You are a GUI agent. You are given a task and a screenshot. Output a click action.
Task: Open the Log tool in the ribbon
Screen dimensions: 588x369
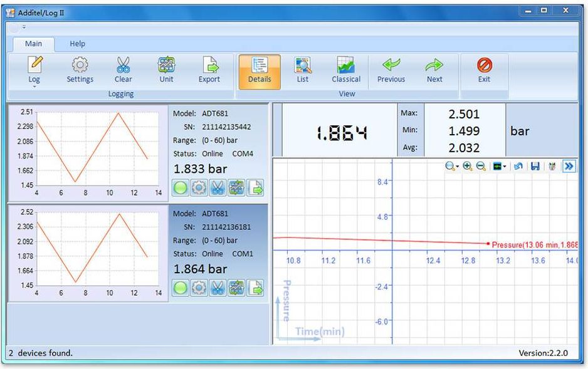34,70
